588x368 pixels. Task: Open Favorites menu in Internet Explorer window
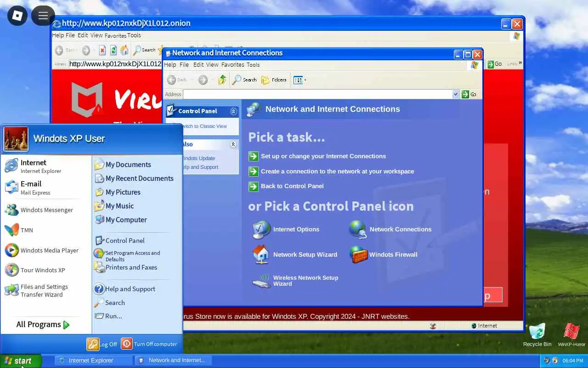click(x=115, y=35)
